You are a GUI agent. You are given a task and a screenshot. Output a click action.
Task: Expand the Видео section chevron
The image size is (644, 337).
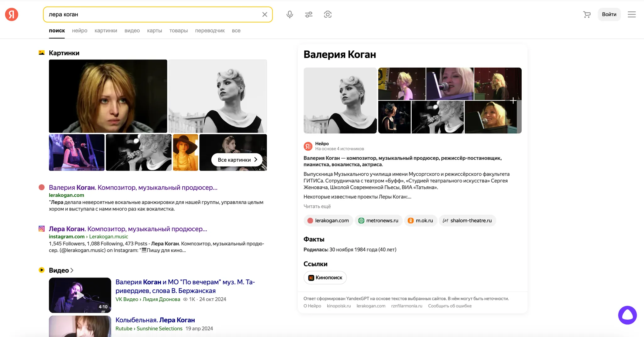[72, 270]
